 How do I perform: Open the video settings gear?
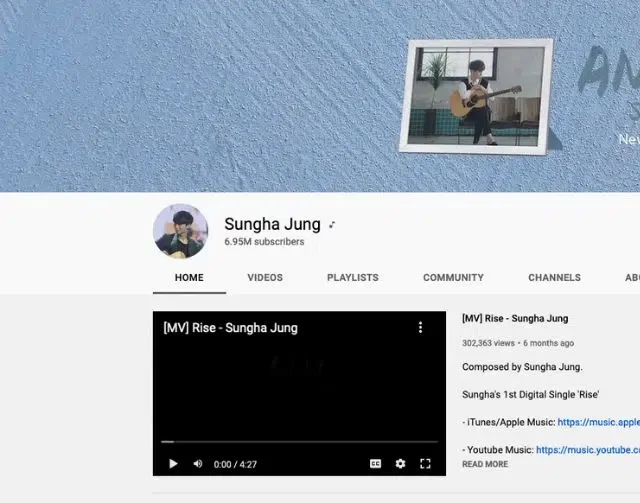click(x=400, y=464)
